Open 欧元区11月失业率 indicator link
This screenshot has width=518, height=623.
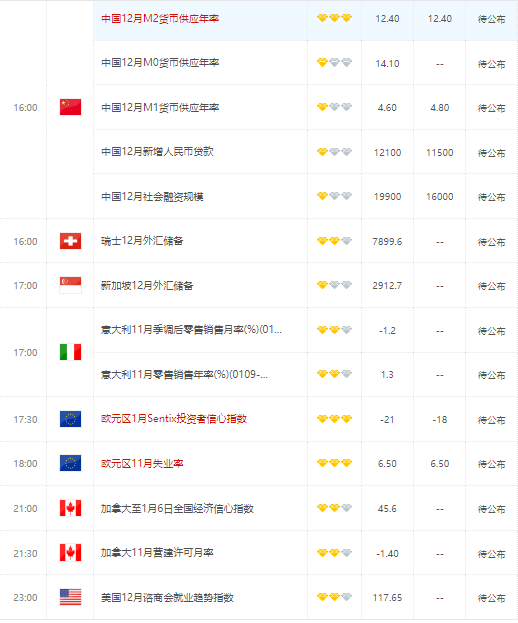tap(142, 463)
